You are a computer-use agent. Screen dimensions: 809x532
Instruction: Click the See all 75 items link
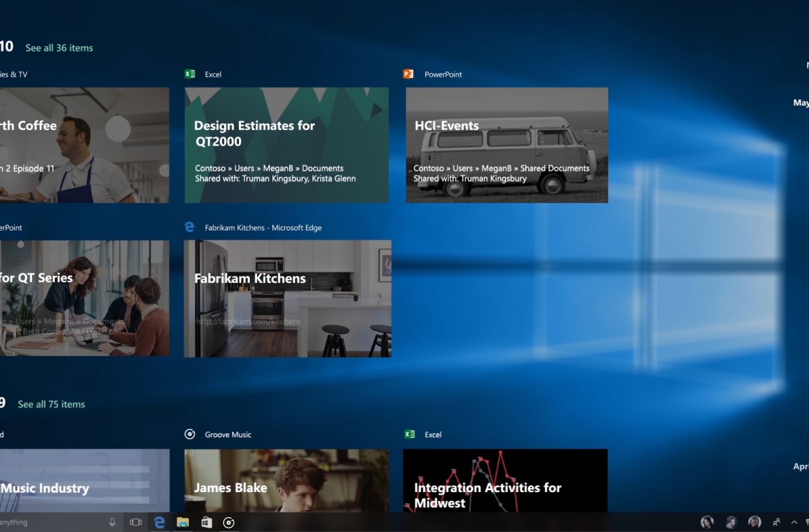point(52,404)
